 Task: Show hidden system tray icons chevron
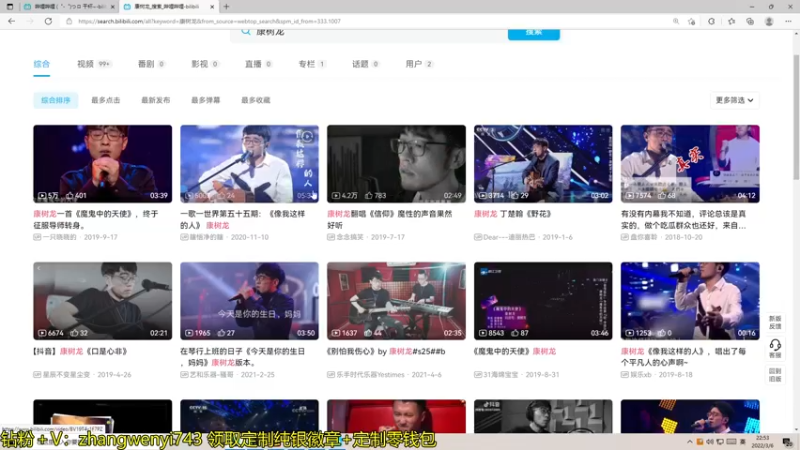pyautogui.click(x=690, y=442)
